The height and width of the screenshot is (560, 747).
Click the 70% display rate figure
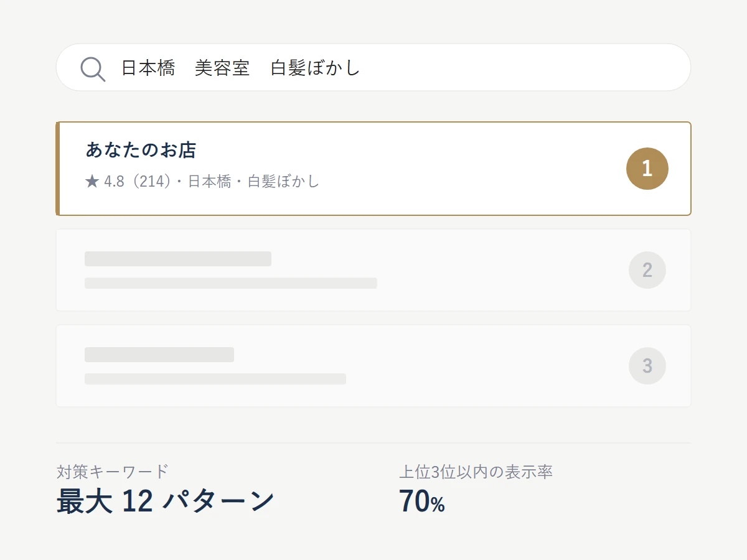(422, 502)
